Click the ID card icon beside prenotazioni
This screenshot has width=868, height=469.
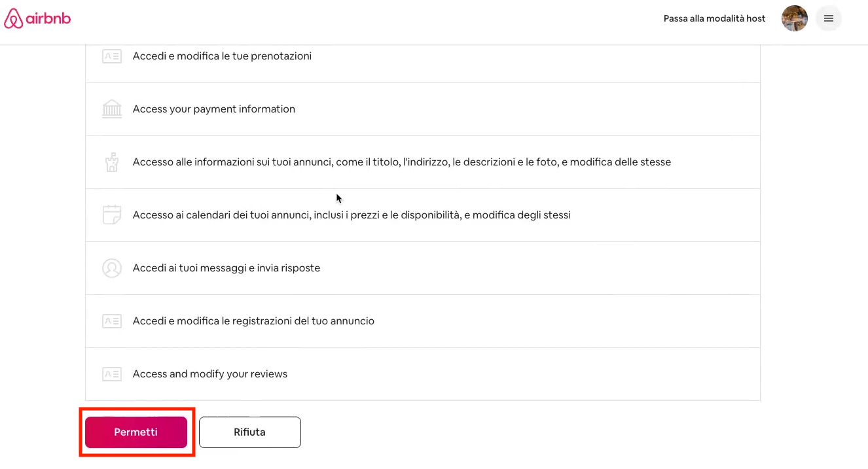112,56
